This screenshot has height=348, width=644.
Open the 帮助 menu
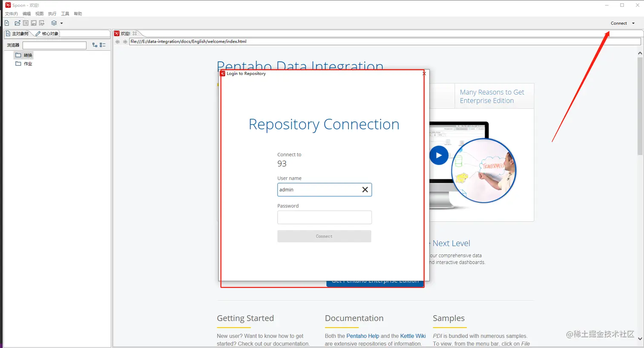pyautogui.click(x=78, y=14)
